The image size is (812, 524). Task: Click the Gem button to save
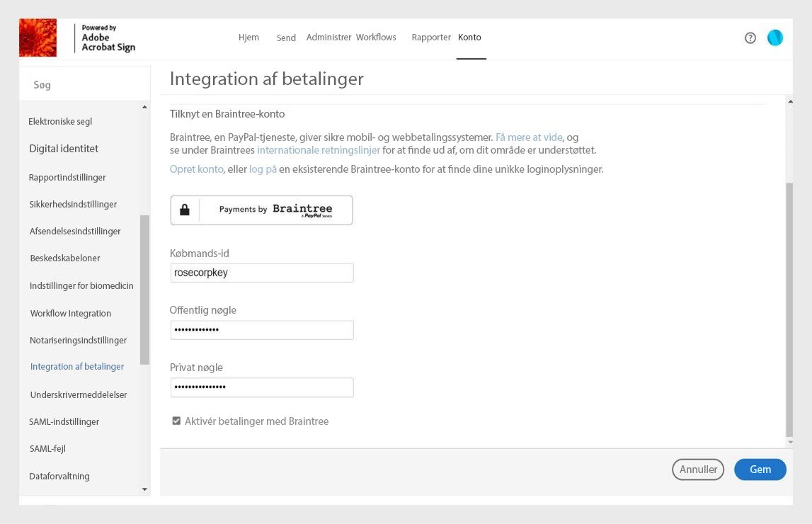tap(760, 469)
